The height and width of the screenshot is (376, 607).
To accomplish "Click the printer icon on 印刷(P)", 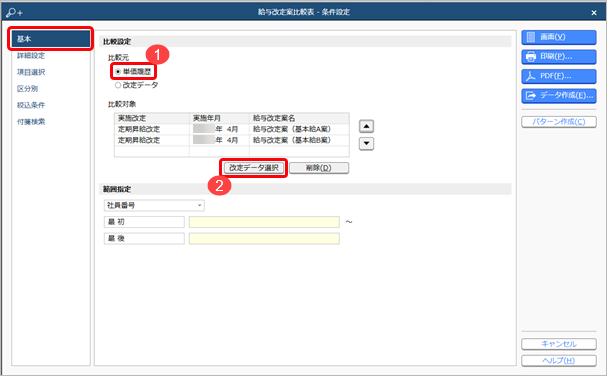I will [531, 57].
